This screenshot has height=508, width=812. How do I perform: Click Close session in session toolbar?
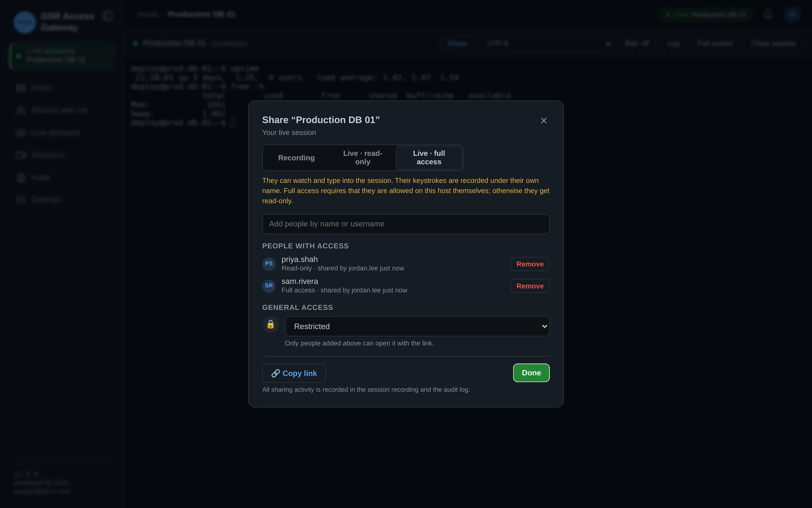click(773, 44)
